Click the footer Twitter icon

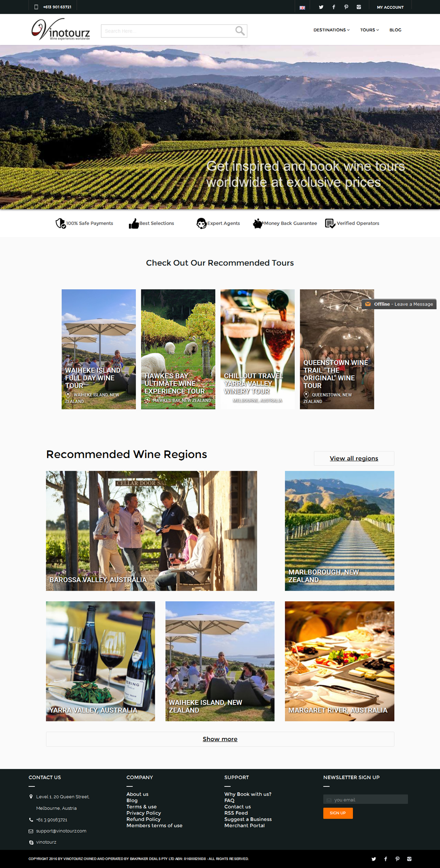[x=374, y=859]
